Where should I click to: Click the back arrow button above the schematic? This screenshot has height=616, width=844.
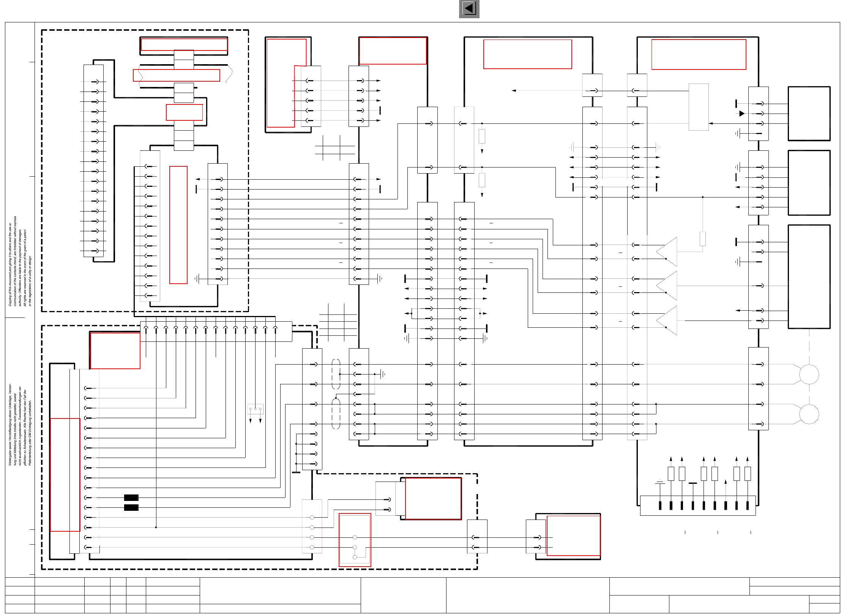[x=469, y=9]
